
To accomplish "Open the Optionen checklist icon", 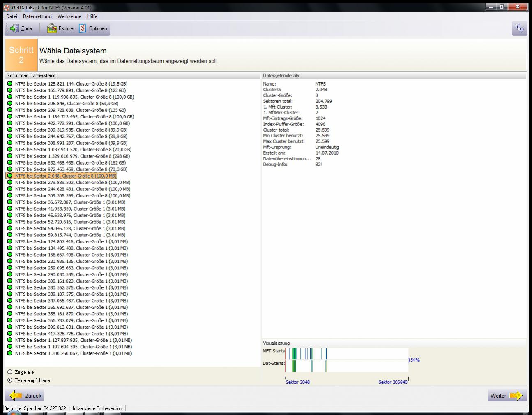I will [83, 28].
